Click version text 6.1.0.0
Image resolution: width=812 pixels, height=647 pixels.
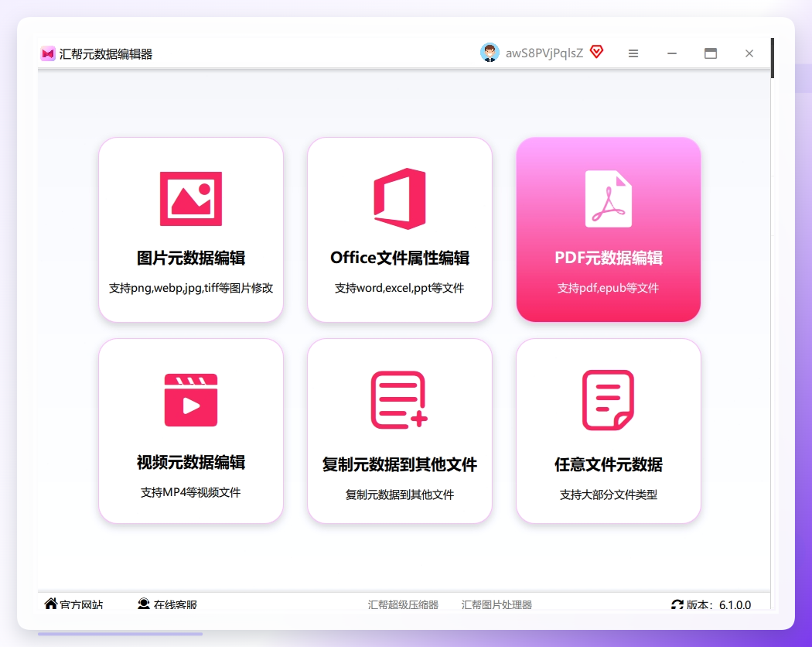(x=735, y=605)
